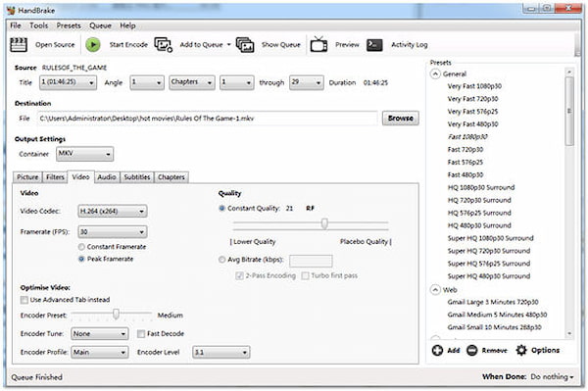Enable Use Advanced Tab instead checkbox

24,300
